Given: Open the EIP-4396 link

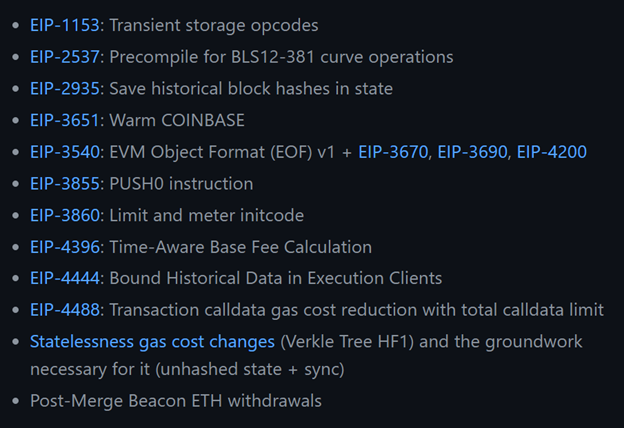Looking at the screenshot, I should (x=64, y=247).
